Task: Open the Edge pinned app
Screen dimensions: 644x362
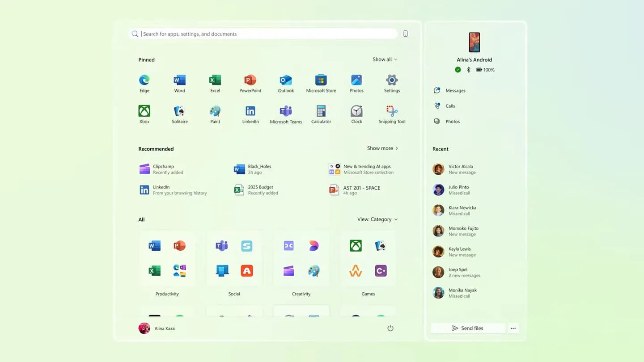Action: 144,84
